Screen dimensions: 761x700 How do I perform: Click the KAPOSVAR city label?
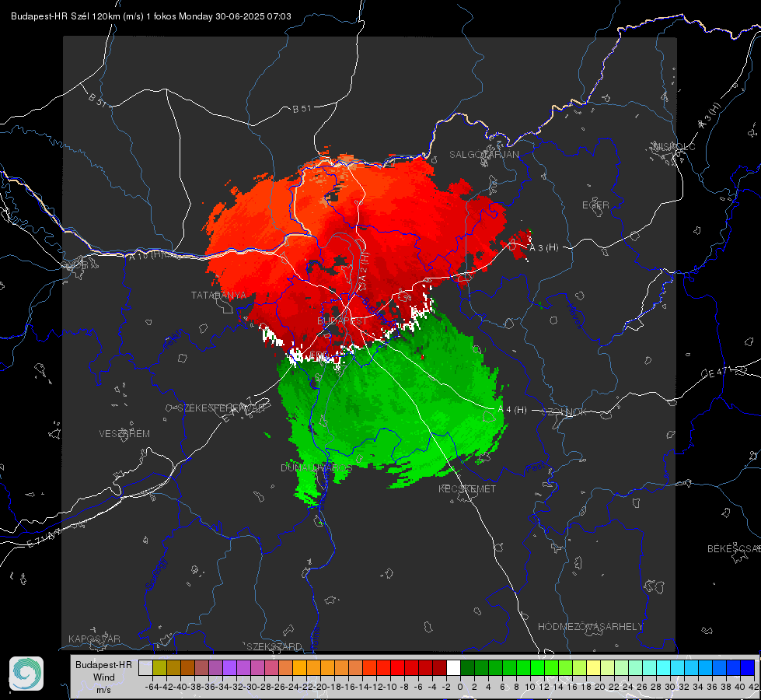(x=94, y=639)
